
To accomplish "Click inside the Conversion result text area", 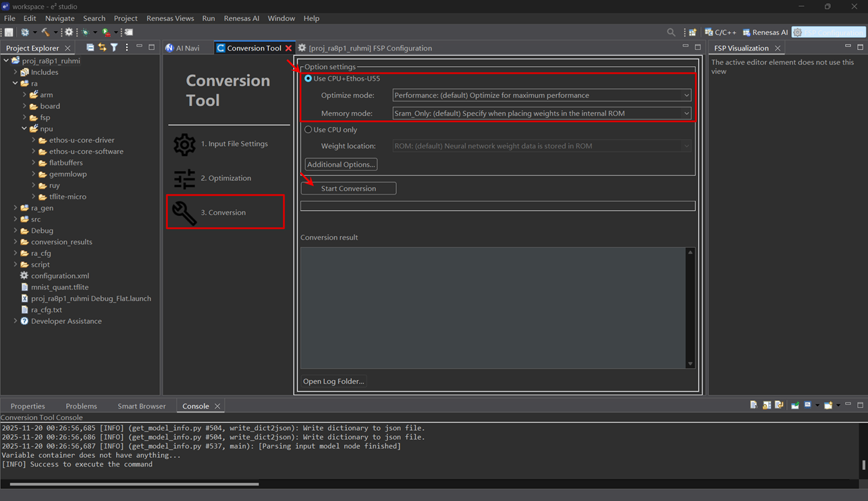I will [x=493, y=308].
